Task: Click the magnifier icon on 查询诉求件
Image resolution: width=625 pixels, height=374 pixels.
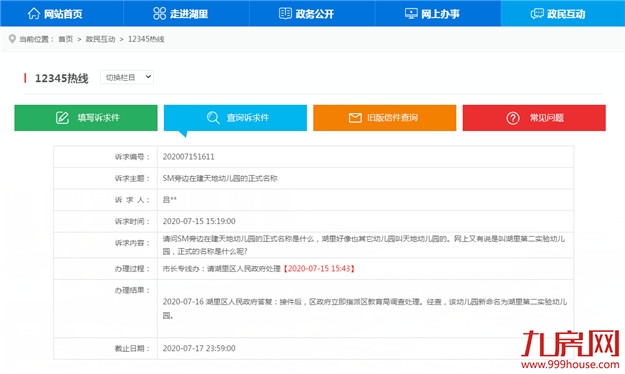Action: pyautogui.click(x=213, y=118)
